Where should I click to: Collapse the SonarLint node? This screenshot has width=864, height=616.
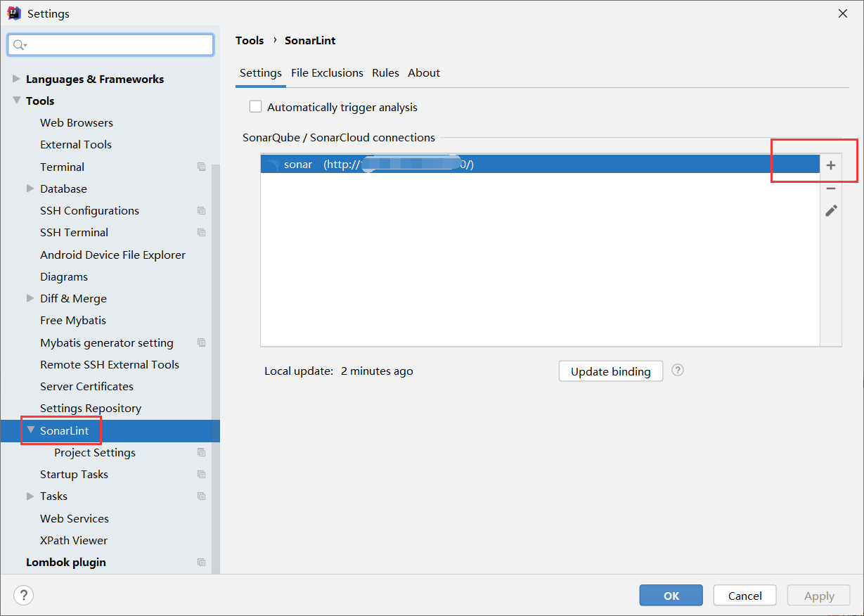(x=30, y=430)
